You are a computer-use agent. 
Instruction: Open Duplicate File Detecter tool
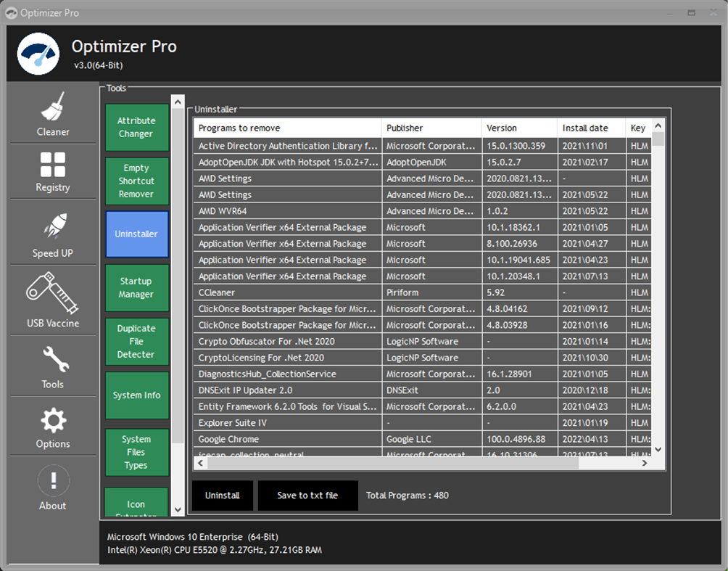click(136, 341)
